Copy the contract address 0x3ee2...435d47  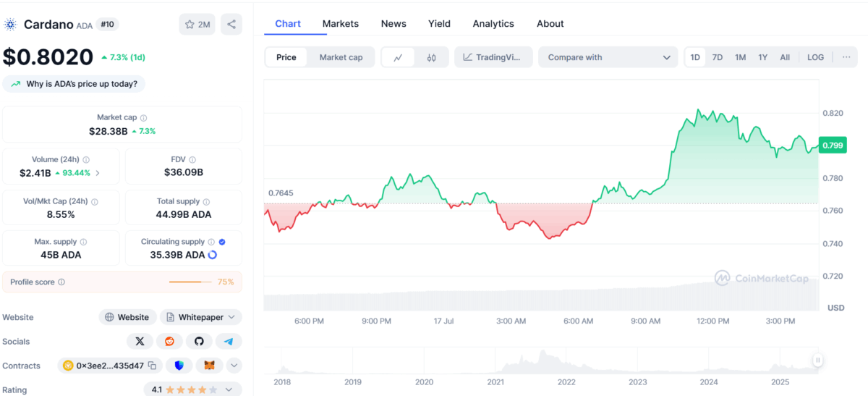[153, 366]
